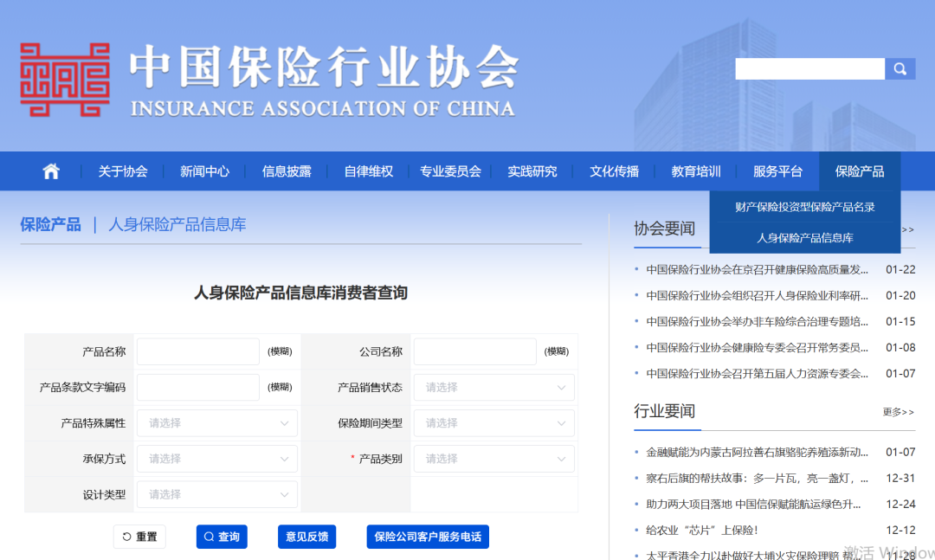
Task: Go to the home page icon
Action: (x=51, y=171)
